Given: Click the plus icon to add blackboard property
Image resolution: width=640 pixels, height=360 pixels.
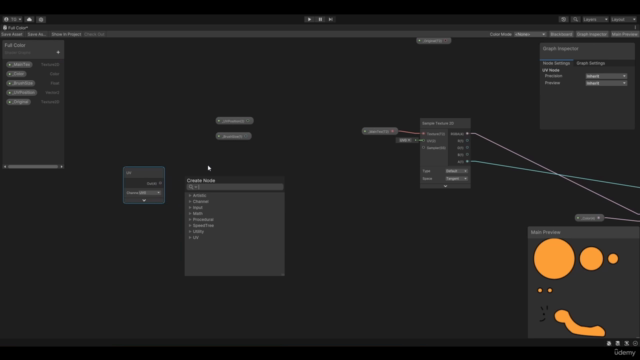Looking at the screenshot, I should coord(58,52).
